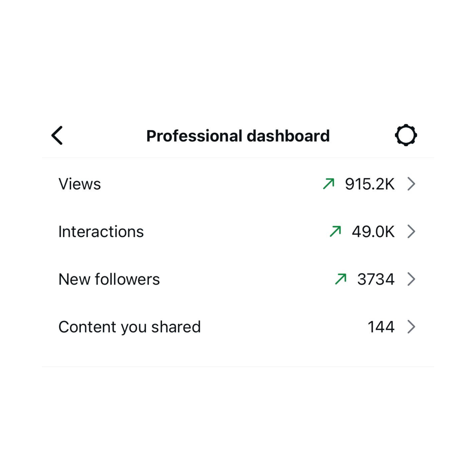Click the divider line below Content you shared
The image size is (476, 476).
click(x=238, y=367)
